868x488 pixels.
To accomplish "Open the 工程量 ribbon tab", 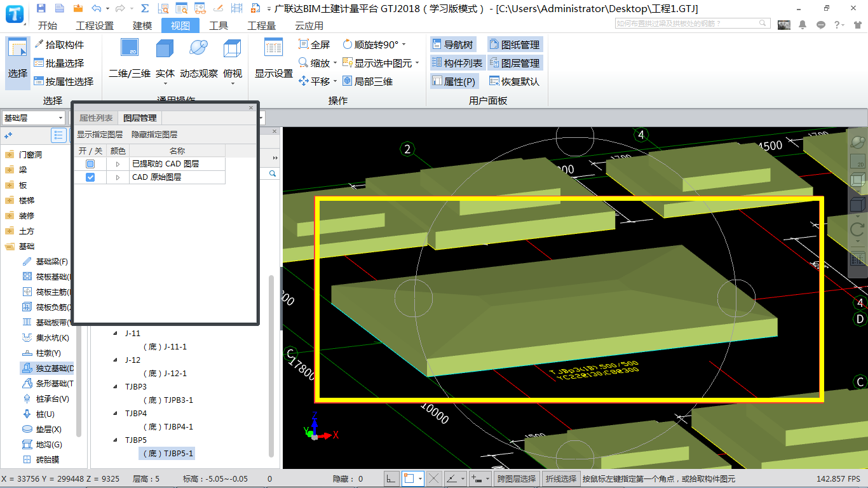I will [x=262, y=25].
